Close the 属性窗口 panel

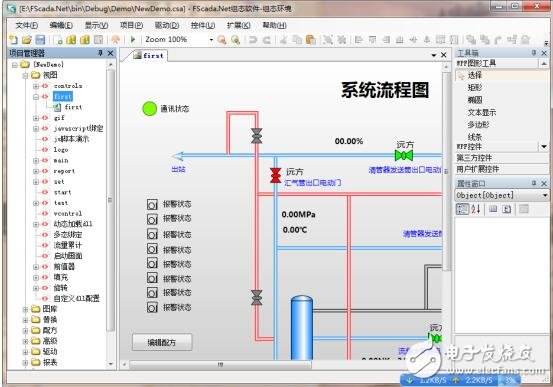[544, 183]
